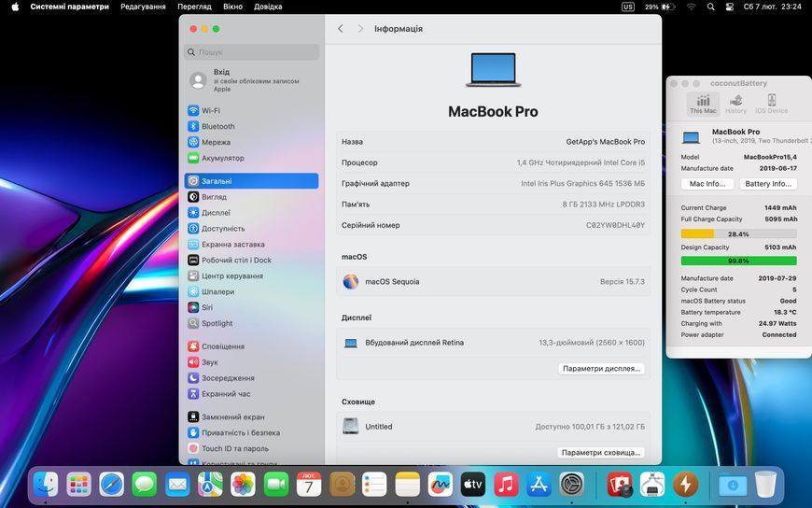
Task: Click Battery Info... button in coconutBattery
Action: coord(768,184)
